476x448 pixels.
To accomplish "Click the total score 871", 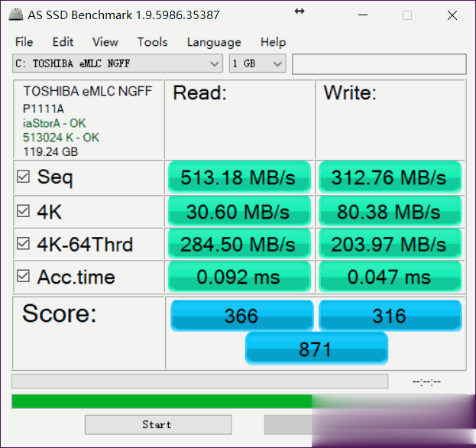I will tap(316, 349).
